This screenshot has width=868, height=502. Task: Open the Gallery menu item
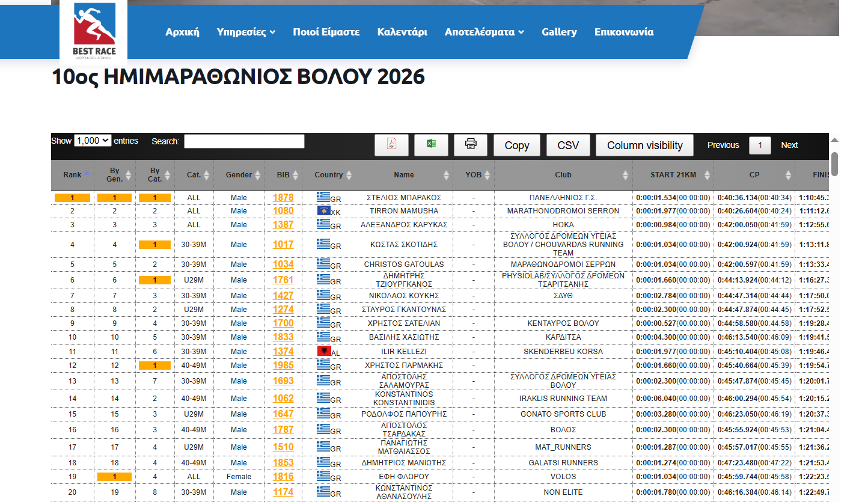(x=559, y=32)
